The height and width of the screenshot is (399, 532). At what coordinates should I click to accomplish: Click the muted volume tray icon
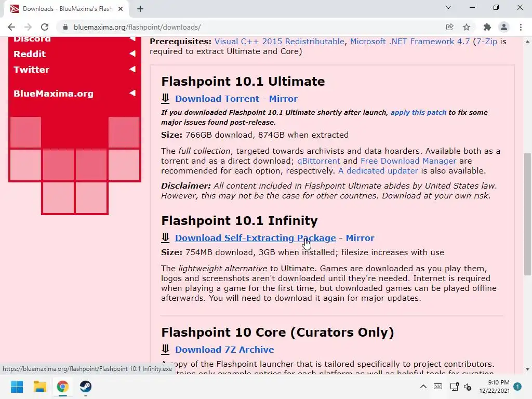point(468,387)
